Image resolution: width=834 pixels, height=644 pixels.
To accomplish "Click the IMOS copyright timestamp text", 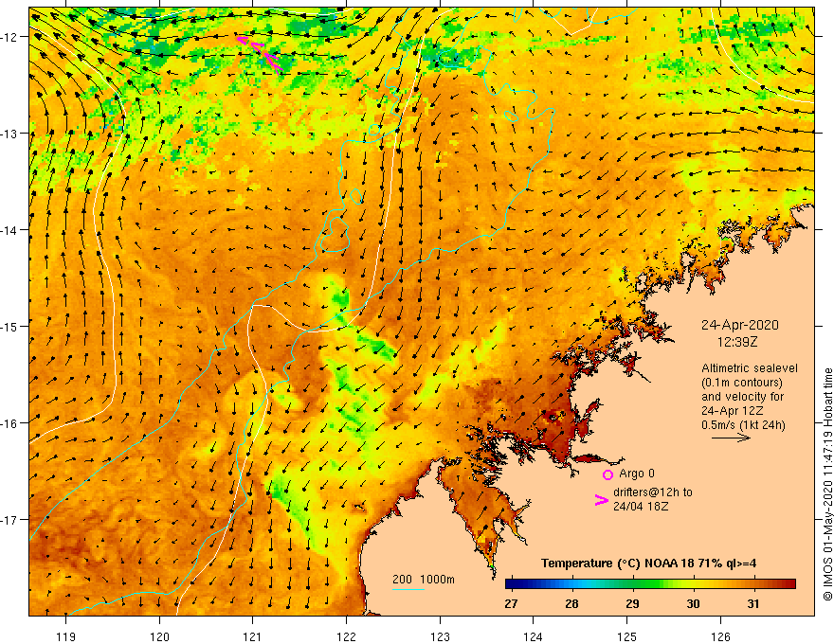I will point(827,484).
